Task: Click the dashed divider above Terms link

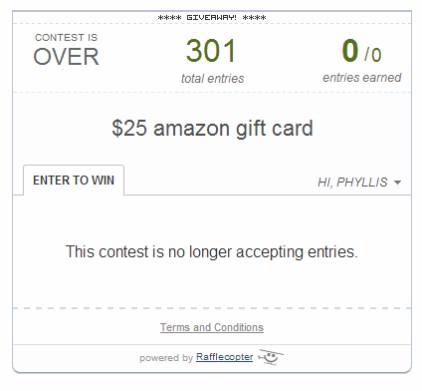Action: [x=212, y=308]
